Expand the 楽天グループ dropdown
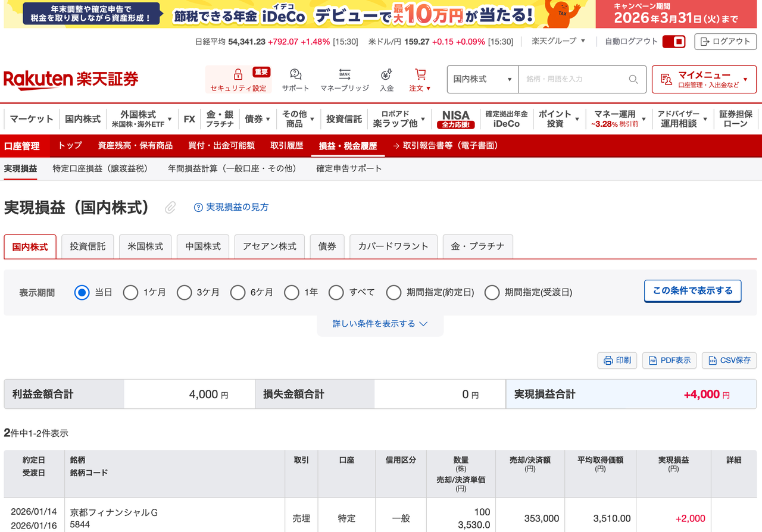Screen dimensions: 762x532 (x=558, y=42)
